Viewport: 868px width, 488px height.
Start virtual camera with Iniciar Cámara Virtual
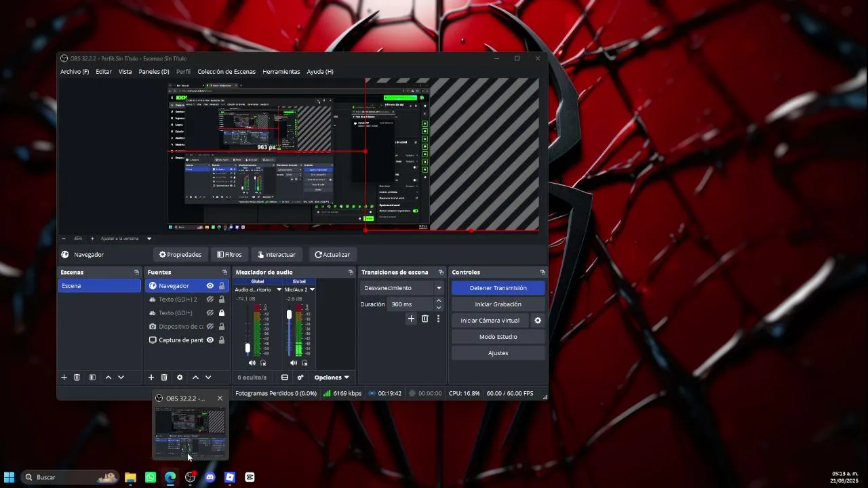click(490, 321)
